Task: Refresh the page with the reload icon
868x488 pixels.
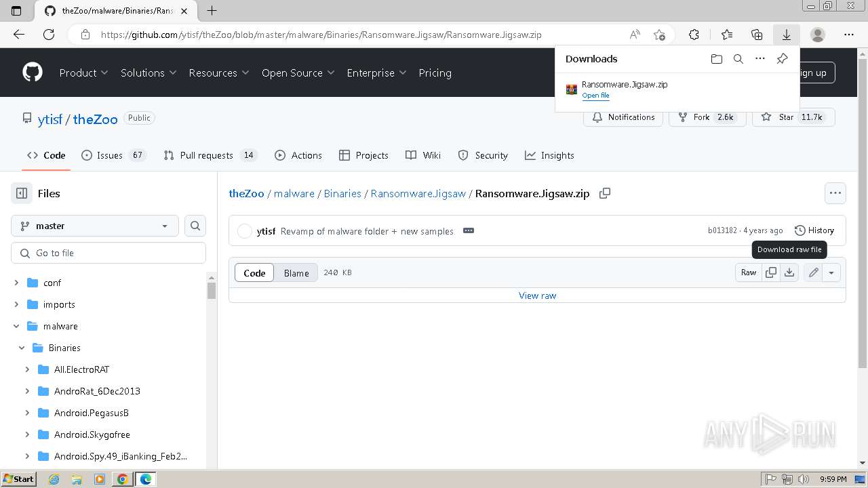Action: pos(49,35)
